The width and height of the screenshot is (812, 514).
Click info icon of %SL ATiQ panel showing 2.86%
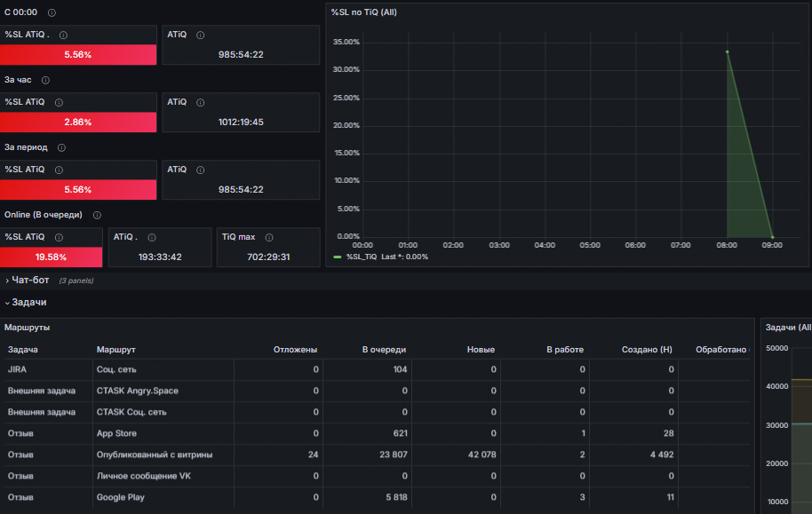coord(59,102)
